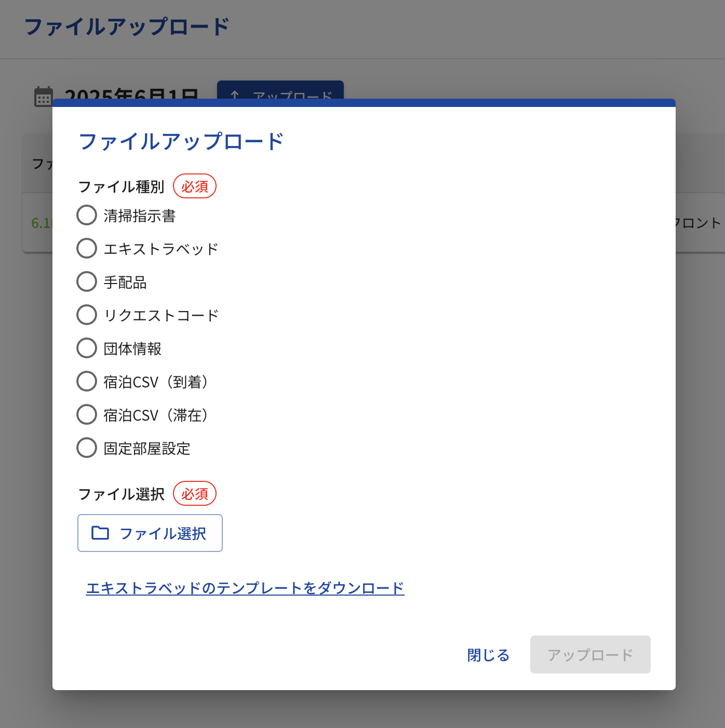Image resolution: width=725 pixels, height=728 pixels.
Task: Close the dialog with 閉じる
Action: 488,655
